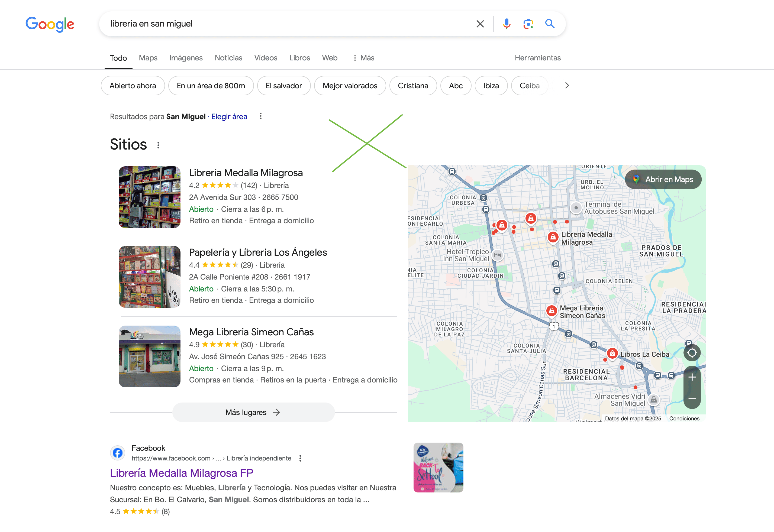
Task: Open the Papelería Los Ángeles photo thumbnail
Action: (149, 277)
